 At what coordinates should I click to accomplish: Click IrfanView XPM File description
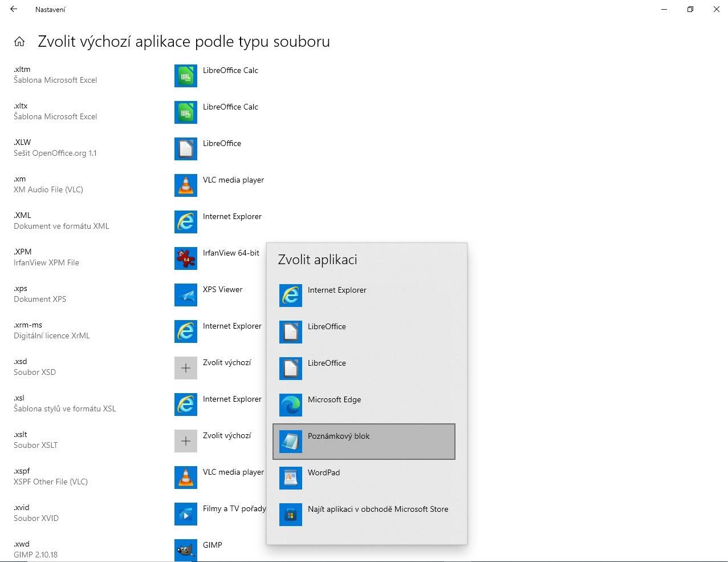[46, 262]
